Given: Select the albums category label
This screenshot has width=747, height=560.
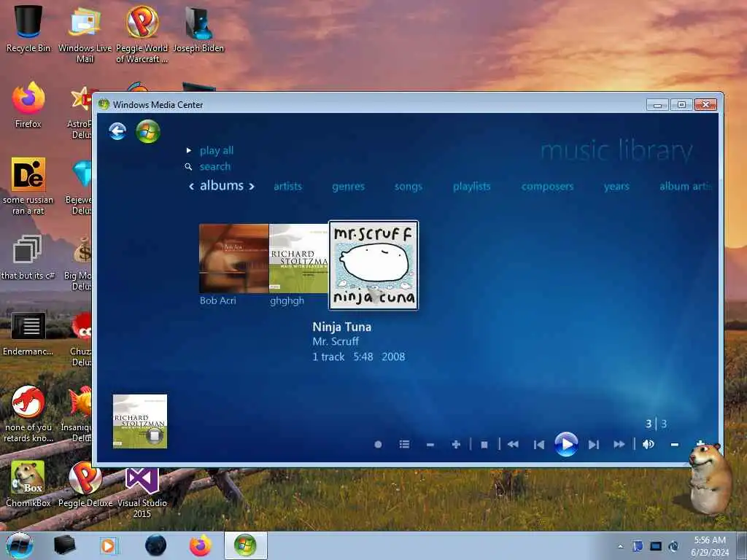Looking at the screenshot, I should 222,185.
